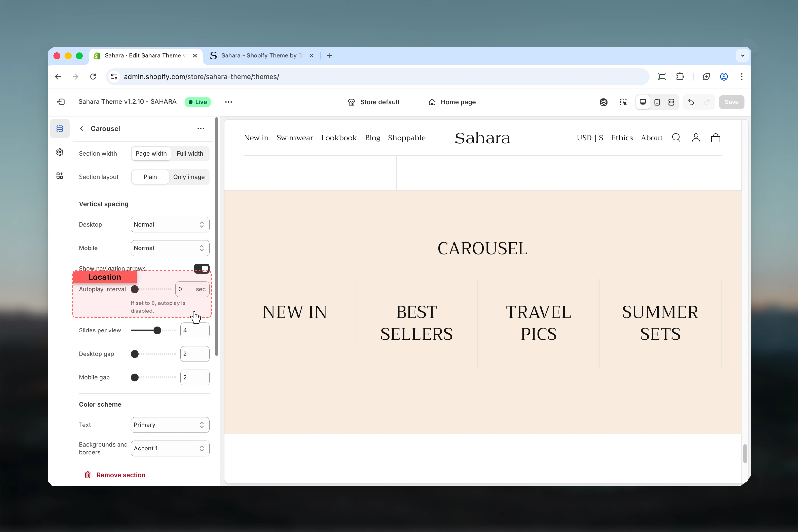Screen dimensions: 798x532
Task: Click the screen capture icon in Chrome toolbar
Action: pos(662,77)
